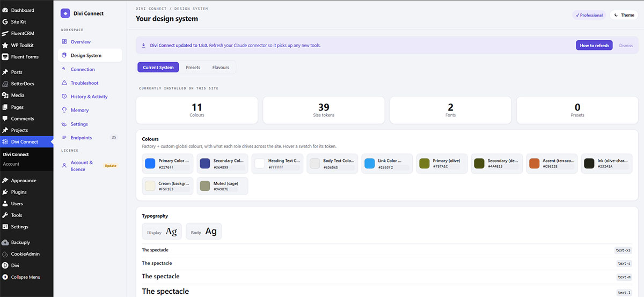
Task: Click the Secondary Color indigo swatch
Action: pos(205,164)
